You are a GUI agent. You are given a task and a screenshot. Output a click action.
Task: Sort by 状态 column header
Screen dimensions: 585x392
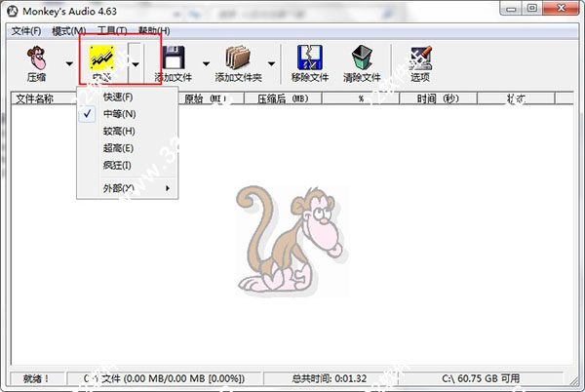click(516, 98)
